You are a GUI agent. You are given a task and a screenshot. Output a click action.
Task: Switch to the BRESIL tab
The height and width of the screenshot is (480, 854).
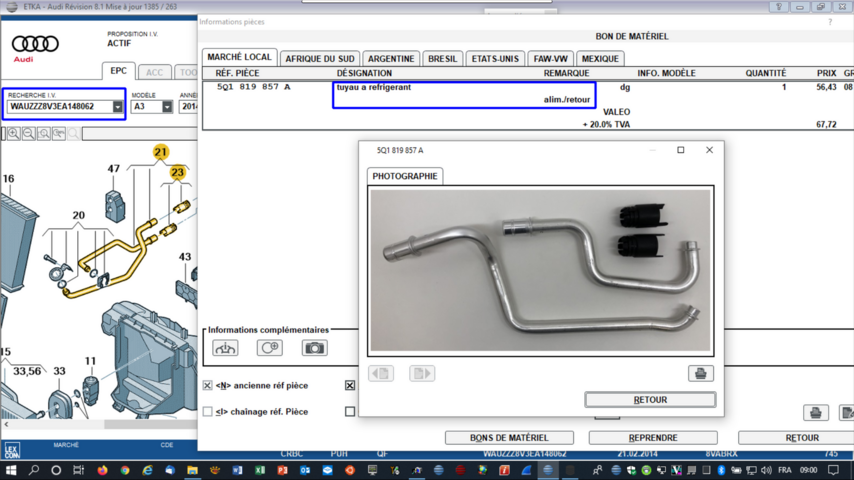pos(442,58)
